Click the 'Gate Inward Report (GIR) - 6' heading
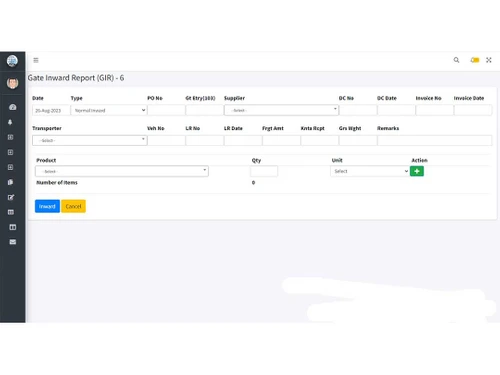Viewport: 500px width, 375px height. [x=76, y=78]
